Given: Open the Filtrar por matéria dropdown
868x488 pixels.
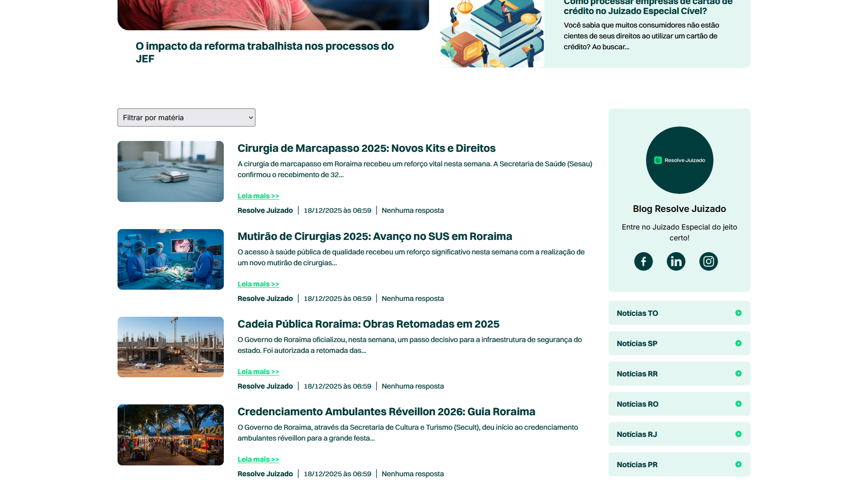Looking at the screenshot, I should pyautogui.click(x=186, y=117).
